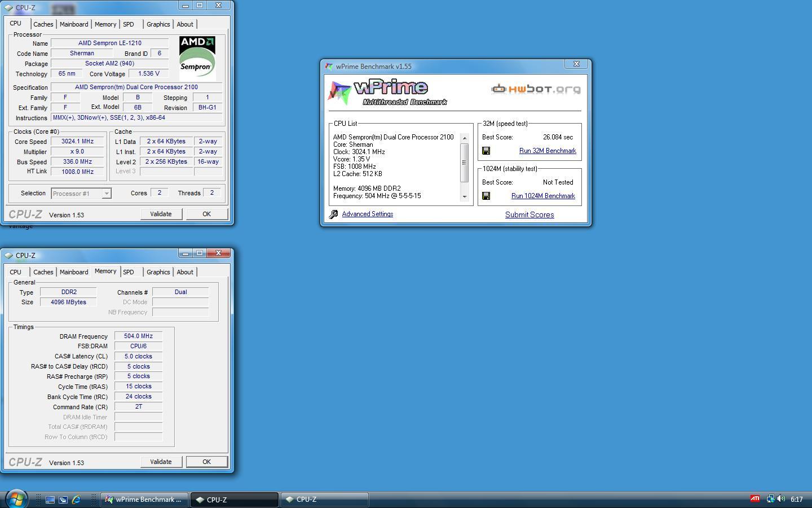Select wPrime Benchmark taskbar button
812x508 pixels.
(144, 500)
